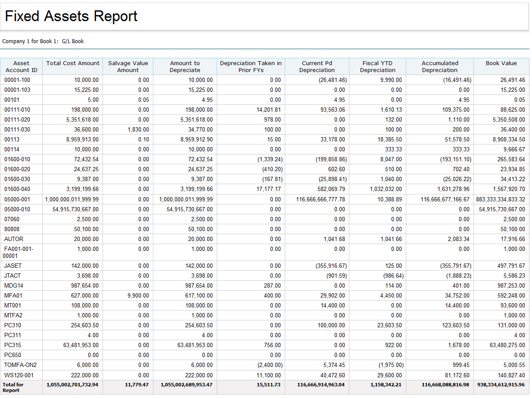Select the Total Cost Amount column header

73,63
